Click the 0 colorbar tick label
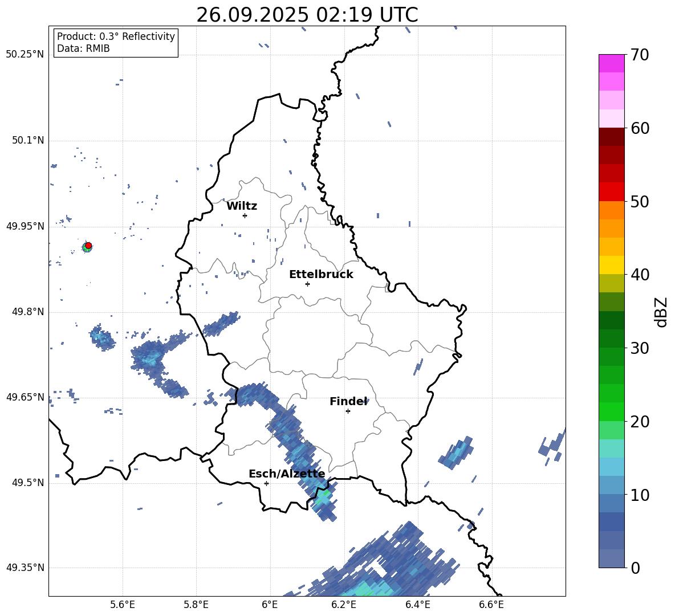675x616 pixels. click(635, 568)
